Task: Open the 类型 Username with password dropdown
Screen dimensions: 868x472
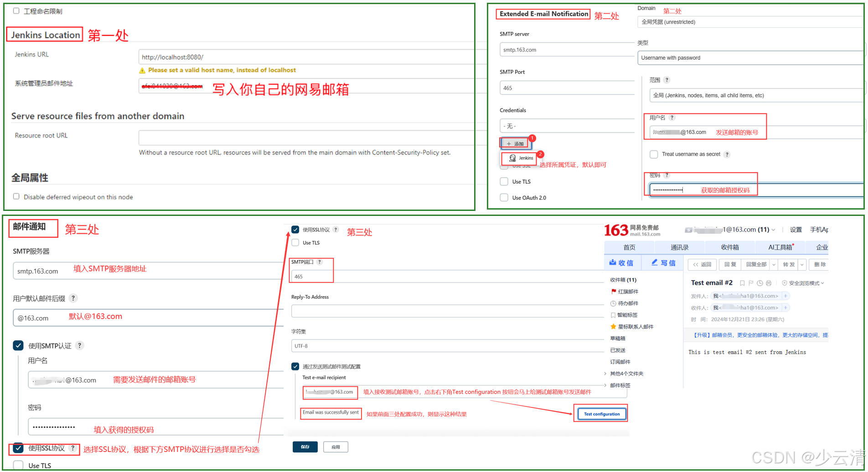Action: pos(750,58)
